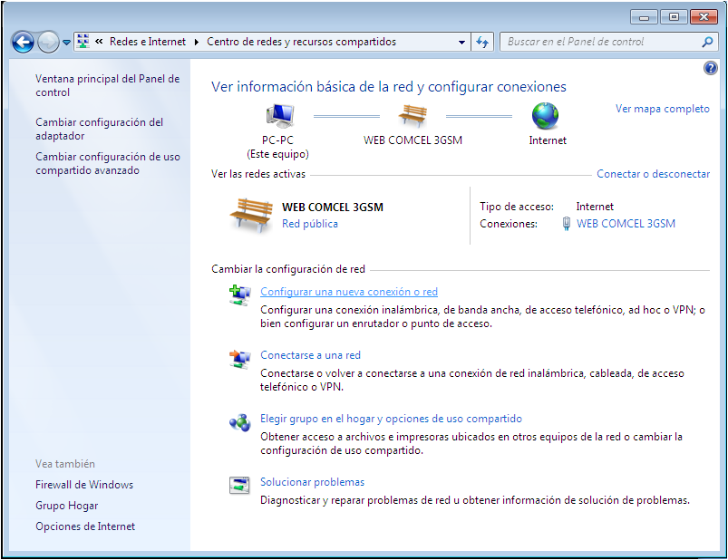Click the Control Panel icon in address bar
The height and width of the screenshot is (560, 728).
coord(83,42)
